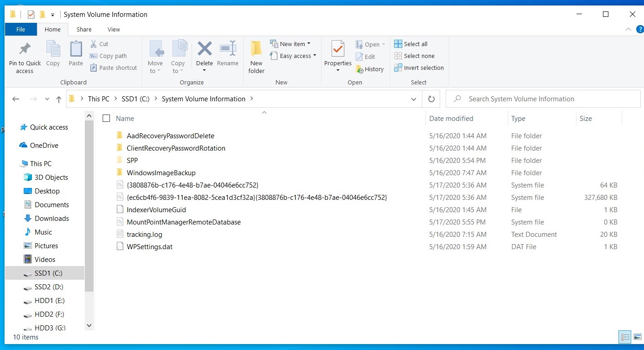
Task: Switch to the Details view layout
Action: [625, 337]
